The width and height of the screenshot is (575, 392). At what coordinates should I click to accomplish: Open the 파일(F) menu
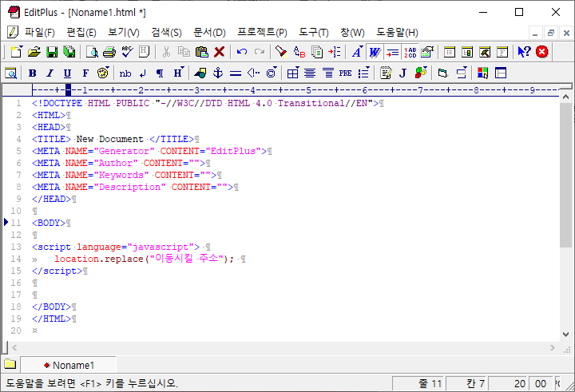[x=40, y=33]
